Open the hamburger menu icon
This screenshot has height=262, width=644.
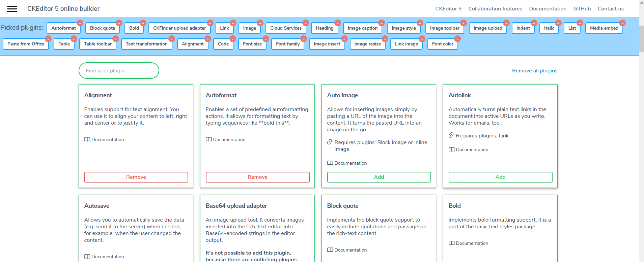(12, 9)
